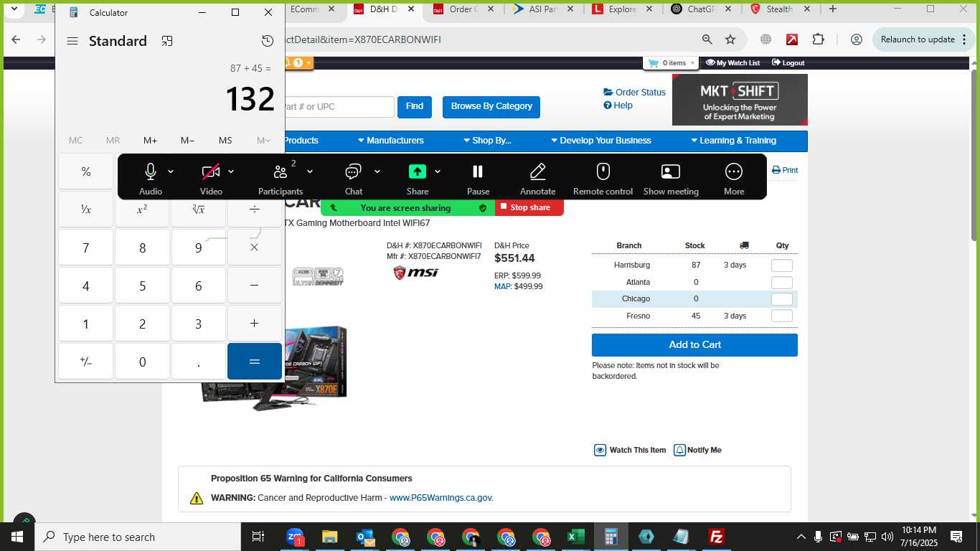Click the decimal point key

(x=199, y=362)
